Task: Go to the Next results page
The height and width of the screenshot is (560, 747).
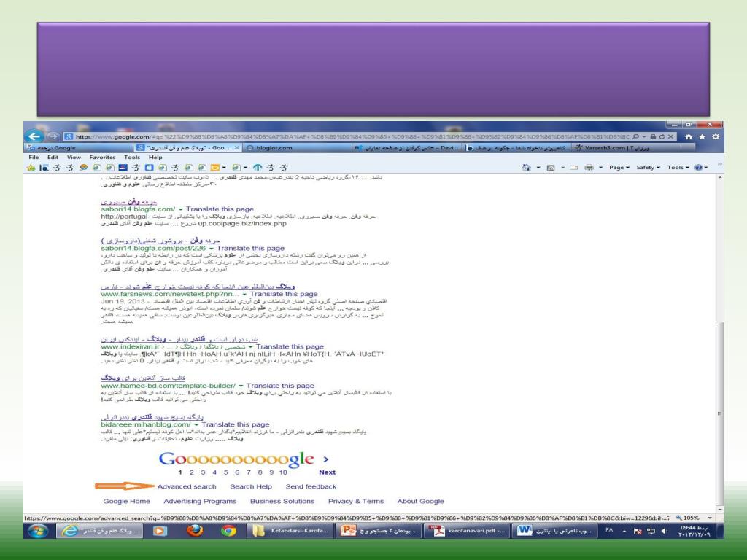Action: [x=328, y=472]
